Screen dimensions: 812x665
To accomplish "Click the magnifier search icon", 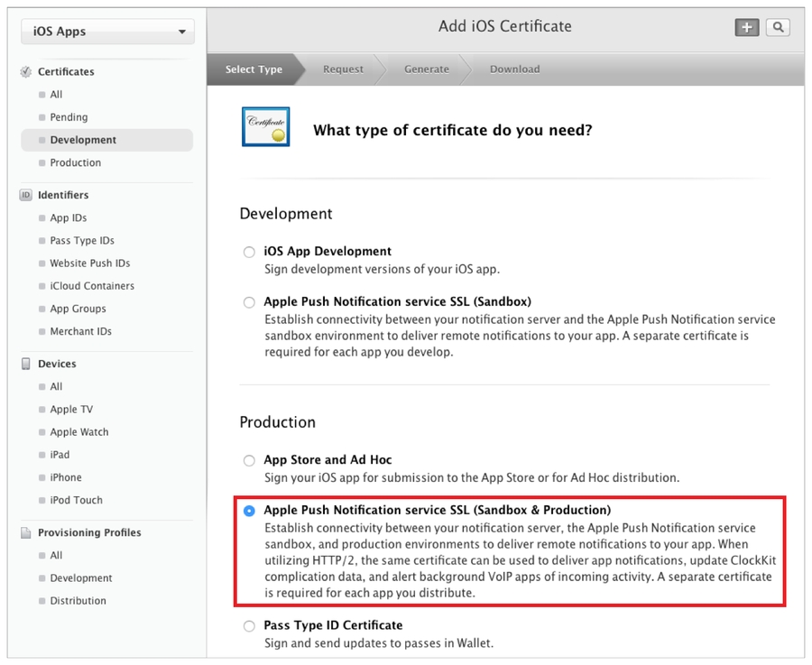I will [778, 28].
